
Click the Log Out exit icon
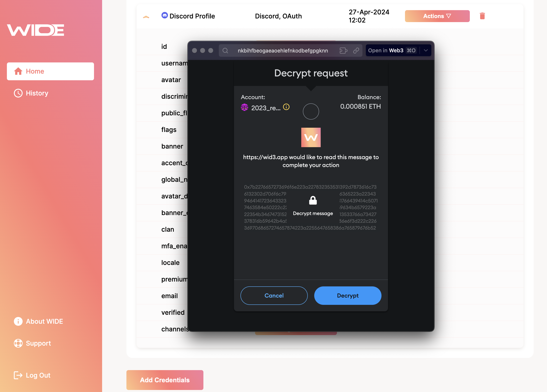[18, 375]
